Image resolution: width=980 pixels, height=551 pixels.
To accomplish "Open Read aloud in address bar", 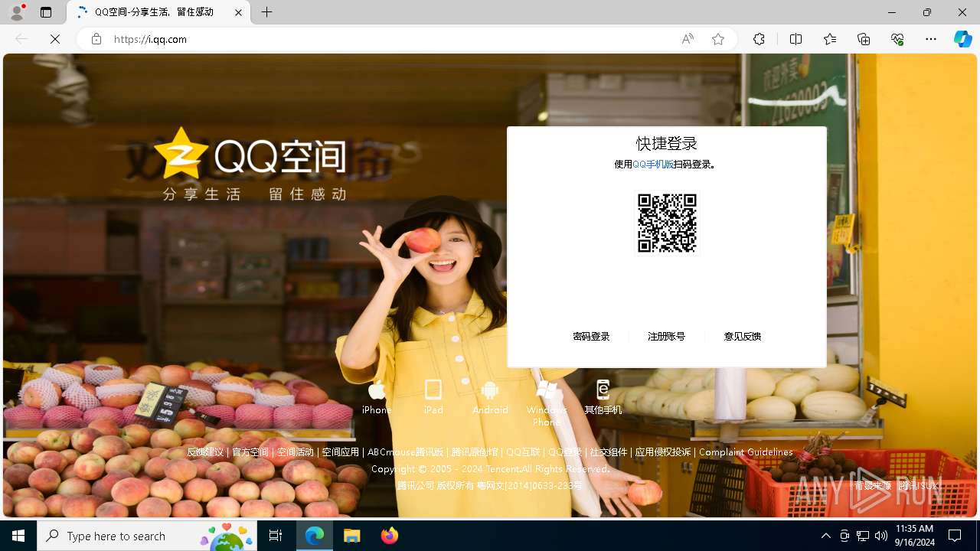I will (x=688, y=39).
